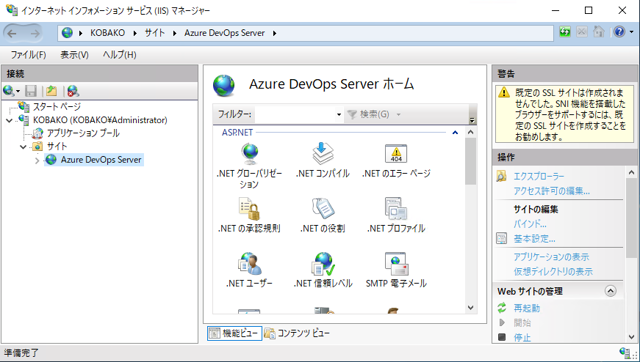
Task: Open the 表示(V) menu
Action: (74, 55)
